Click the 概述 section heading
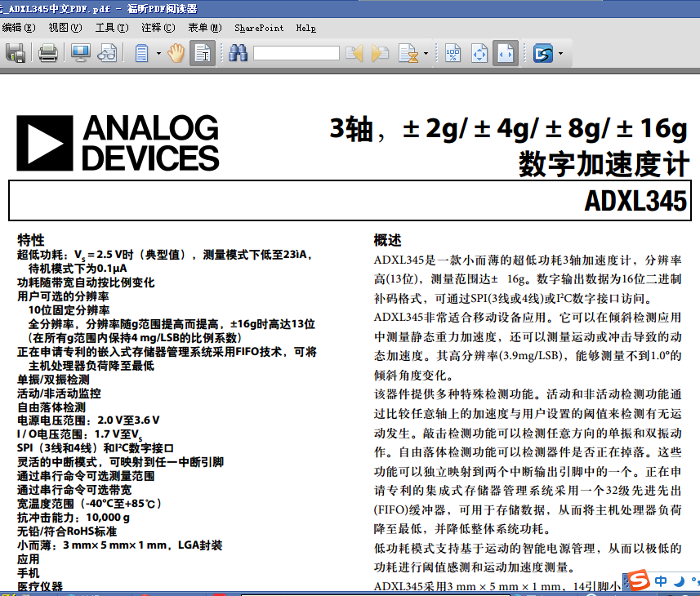Image resolution: width=700 pixels, height=596 pixels. coord(387,240)
